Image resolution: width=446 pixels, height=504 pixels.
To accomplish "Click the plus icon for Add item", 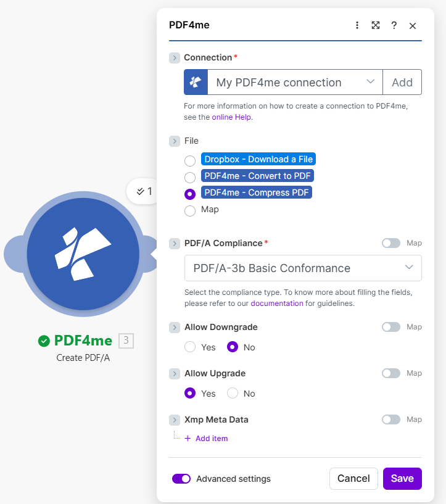I will click(188, 438).
